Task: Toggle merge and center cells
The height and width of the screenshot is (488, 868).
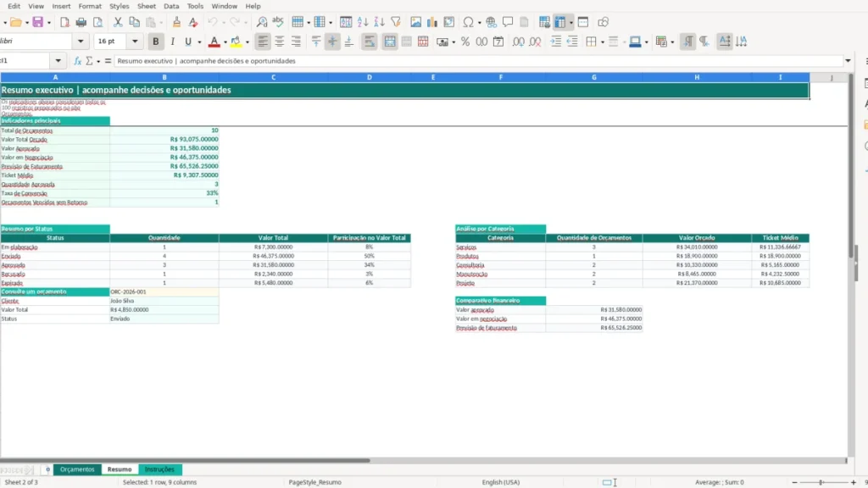Action: pyautogui.click(x=390, y=42)
